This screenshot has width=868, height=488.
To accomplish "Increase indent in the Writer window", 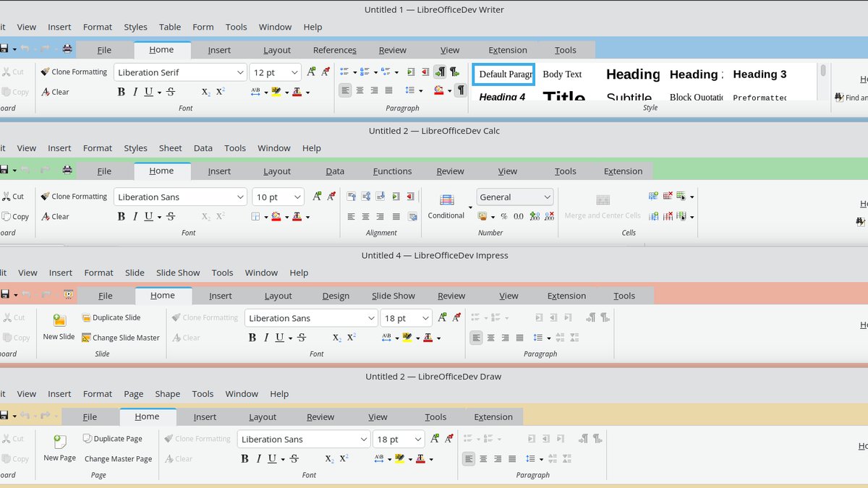I will 411,72.
